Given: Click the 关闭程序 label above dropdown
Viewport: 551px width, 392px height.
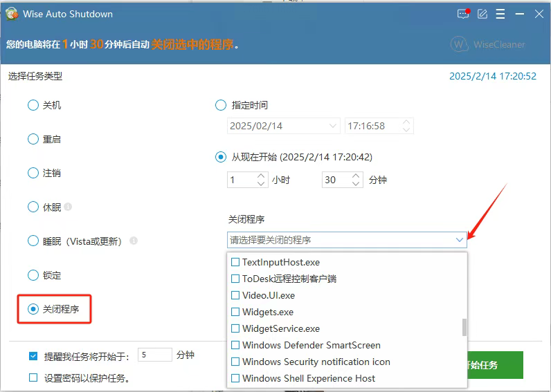Looking at the screenshot, I should 246,219.
